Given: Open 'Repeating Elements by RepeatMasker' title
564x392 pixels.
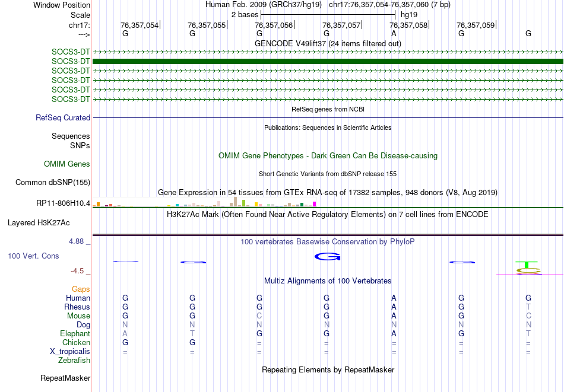Looking at the screenshot, I should 328,369.
